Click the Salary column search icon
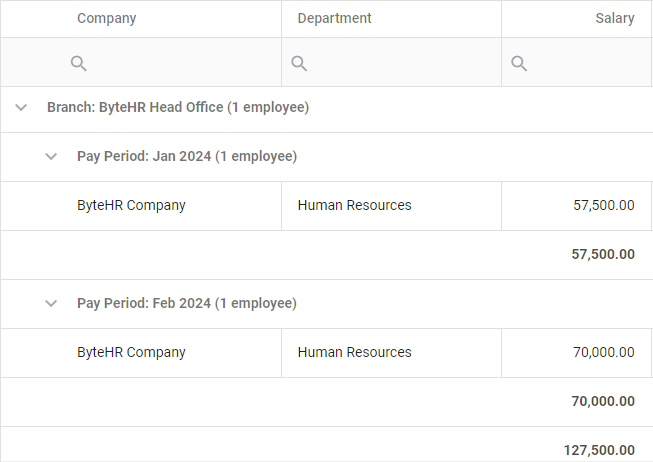 519,64
